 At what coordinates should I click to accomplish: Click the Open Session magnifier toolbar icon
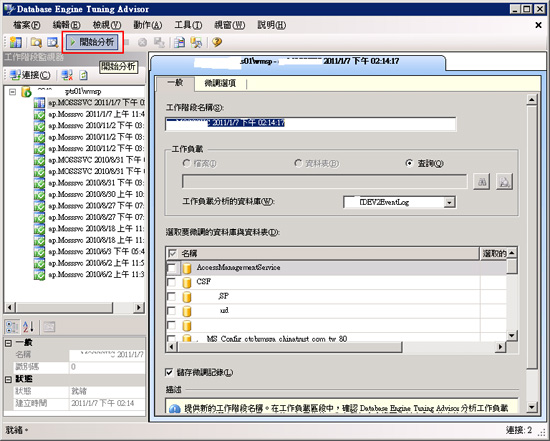53,42
